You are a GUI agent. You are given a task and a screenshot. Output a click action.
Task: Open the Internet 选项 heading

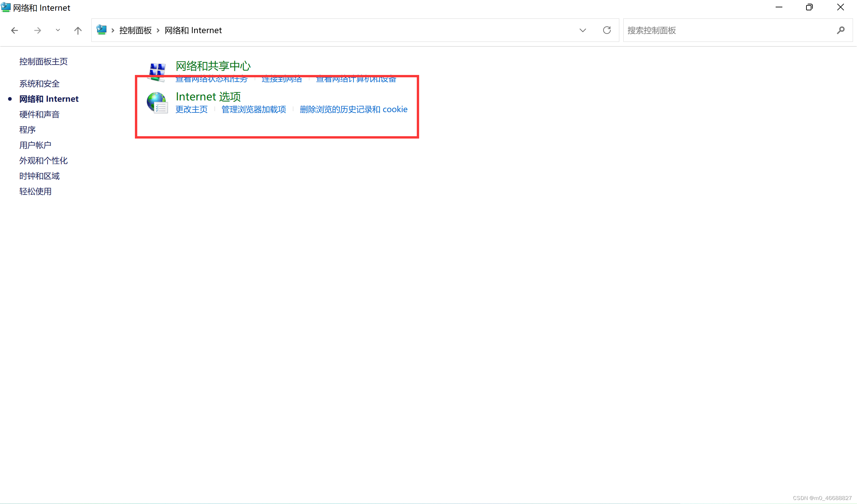[208, 97]
